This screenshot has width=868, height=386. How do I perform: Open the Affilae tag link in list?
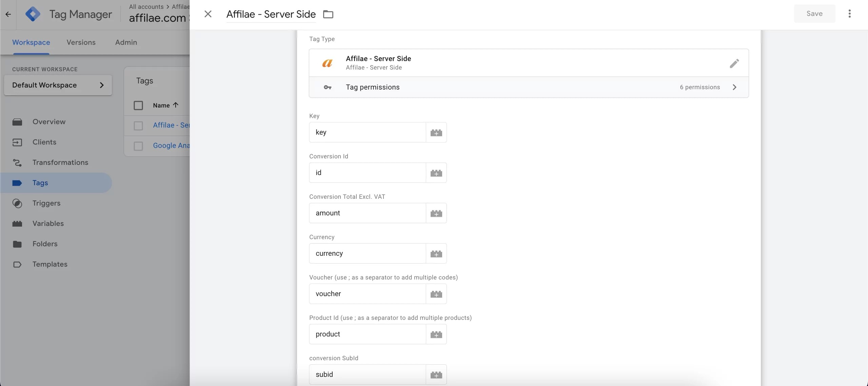[x=171, y=125]
